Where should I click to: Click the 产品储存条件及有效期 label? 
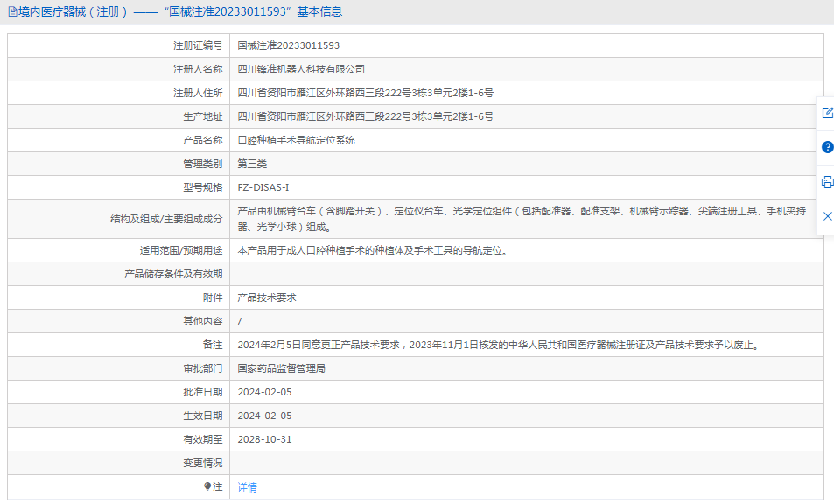[173, 275]
